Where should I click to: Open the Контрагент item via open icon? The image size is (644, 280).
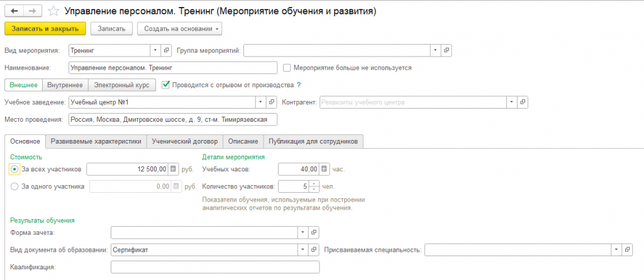(523, 102)
